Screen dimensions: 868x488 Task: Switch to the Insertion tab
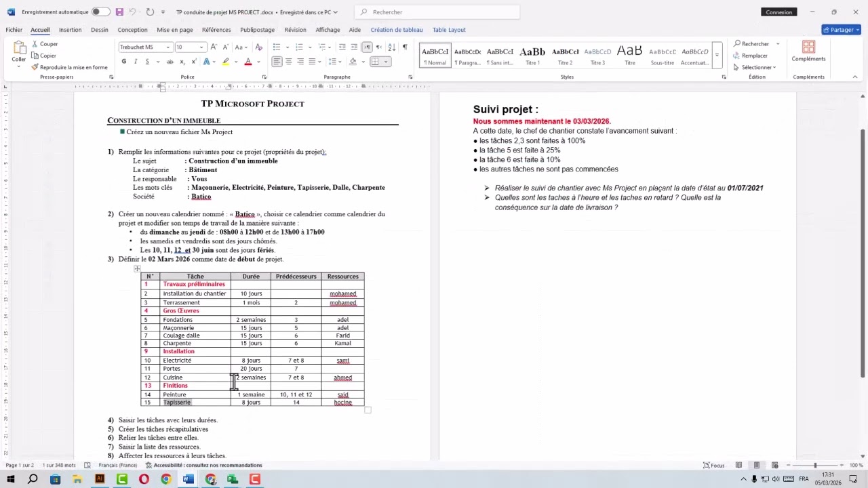click(70, 30)
